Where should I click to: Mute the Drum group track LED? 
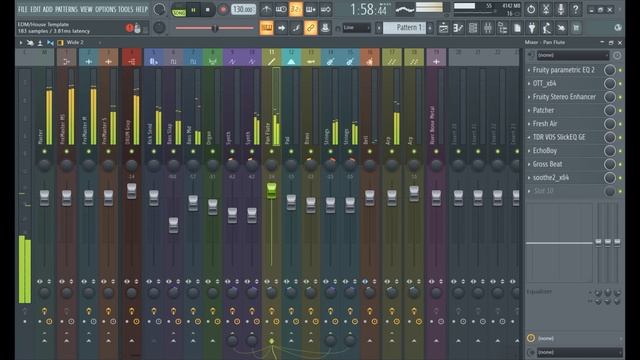pos(131,151)
